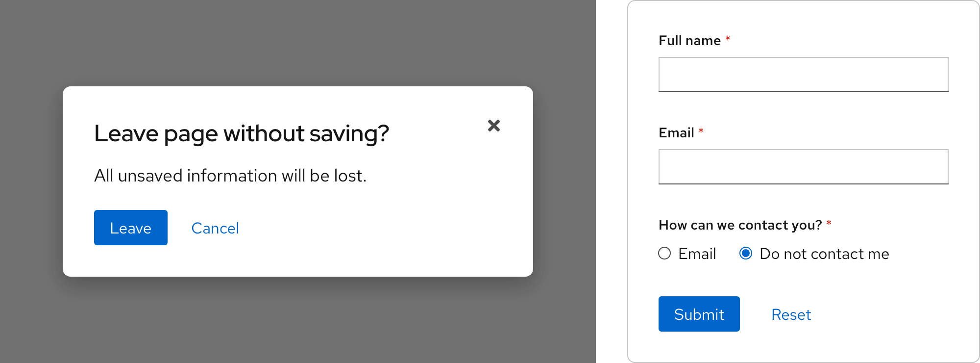Select the Email contact radio button

coord(664,253)
